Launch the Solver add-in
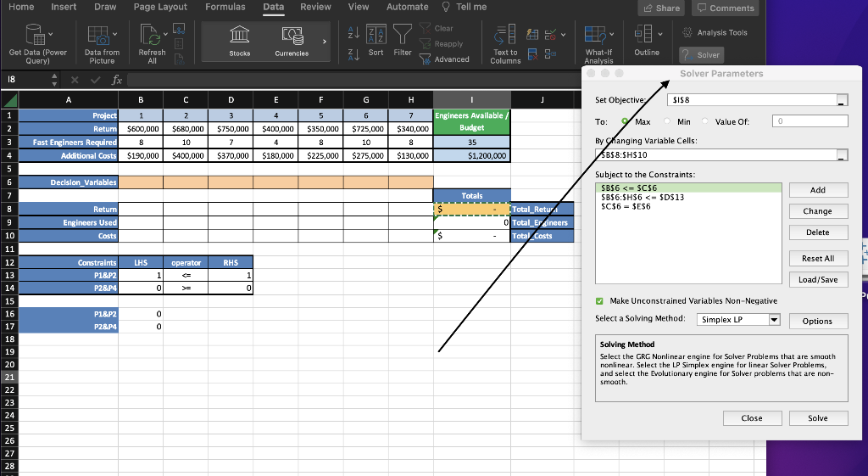 point(701,55)
